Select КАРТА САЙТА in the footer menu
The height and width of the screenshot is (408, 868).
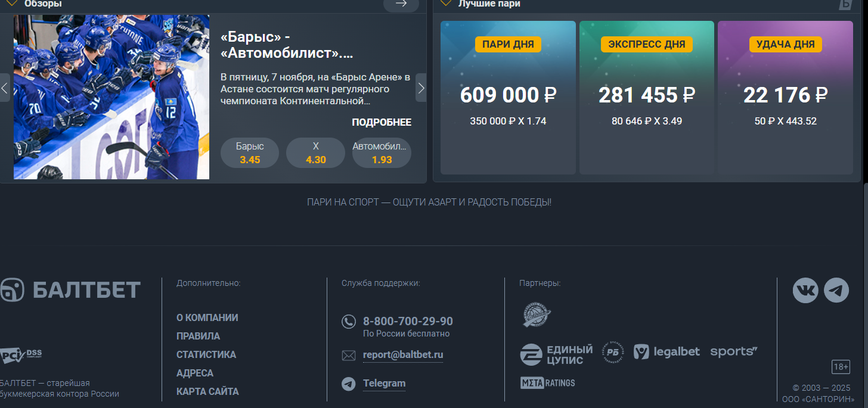pyautogui.click(x=207, y=391)
